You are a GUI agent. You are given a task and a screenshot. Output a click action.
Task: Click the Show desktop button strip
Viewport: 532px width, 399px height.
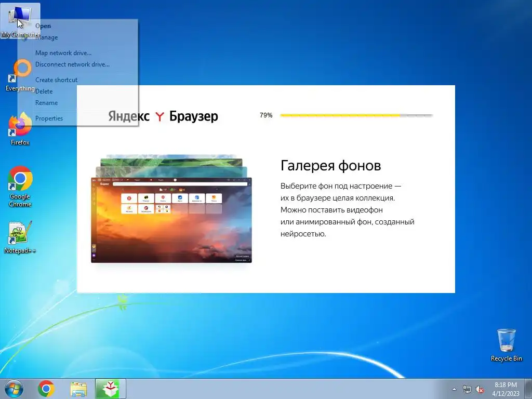[528, 389]
